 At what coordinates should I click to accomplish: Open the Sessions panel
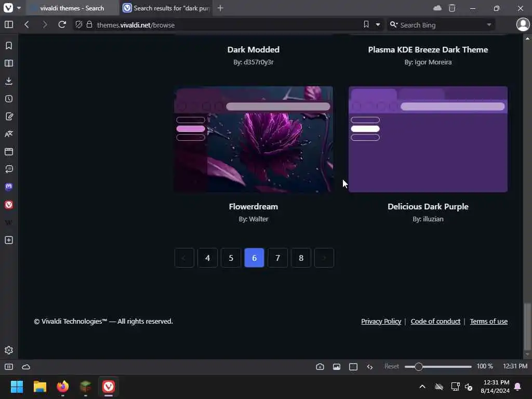[9, 169]
